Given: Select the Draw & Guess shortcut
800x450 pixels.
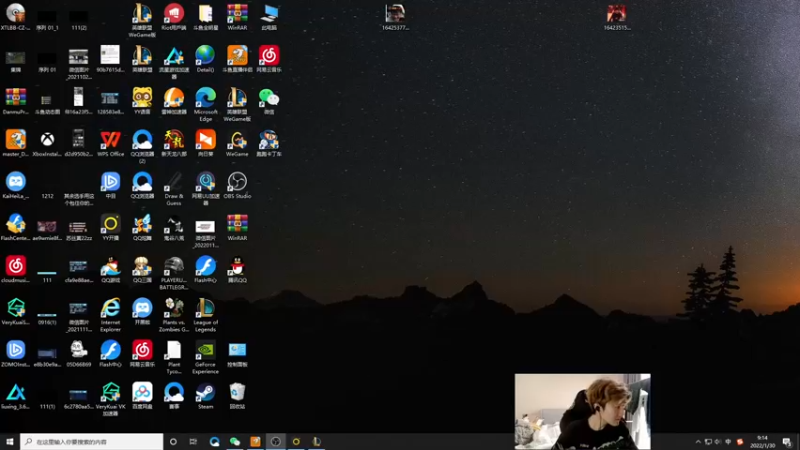Looking at the screenshot, I should tap(173, 188).
